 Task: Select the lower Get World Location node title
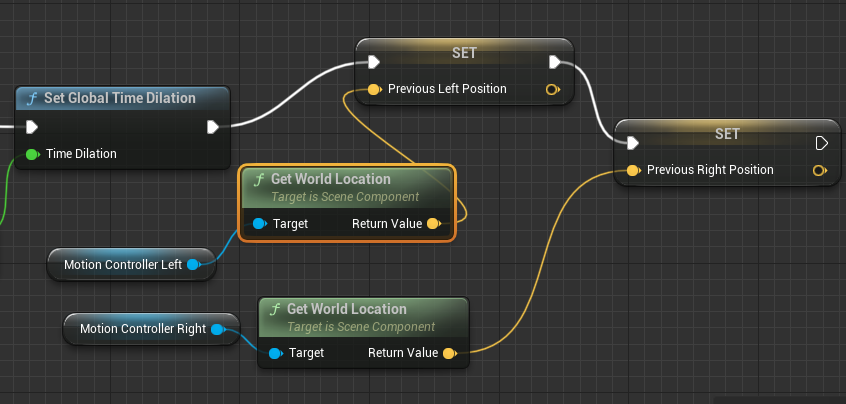click(x=346, y=309)
